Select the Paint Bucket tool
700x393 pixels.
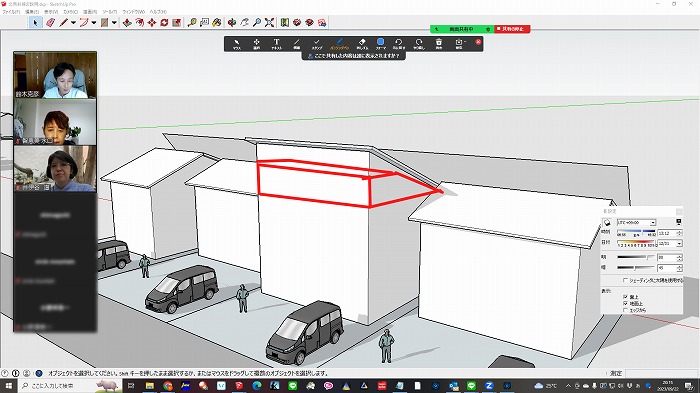coord(217,22)
